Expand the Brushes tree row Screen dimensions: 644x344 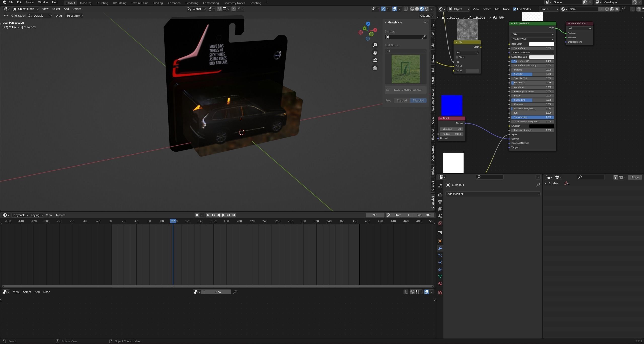tap(546, 183)
